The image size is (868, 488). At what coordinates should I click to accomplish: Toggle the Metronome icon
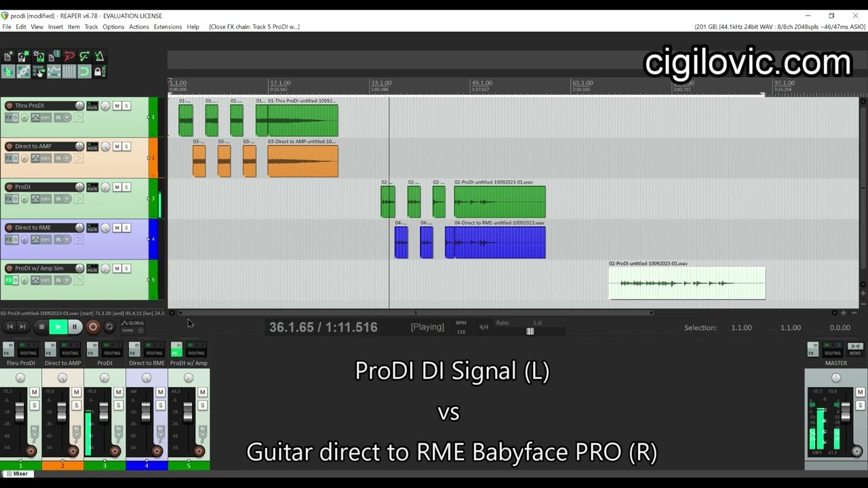click(x=100, y=56)
